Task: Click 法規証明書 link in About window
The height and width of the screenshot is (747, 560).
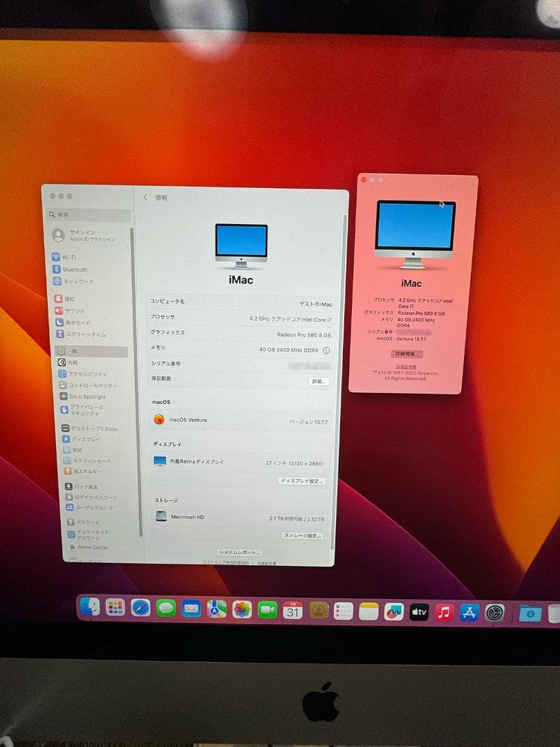Action: pyautogui.click(x=406, y=367)
